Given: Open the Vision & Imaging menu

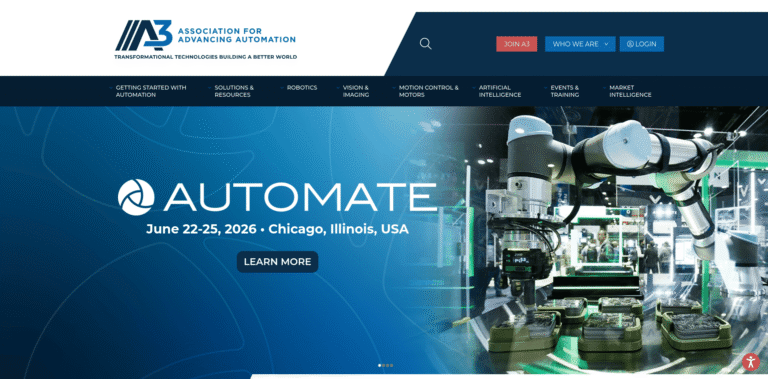Looking at the screenshot, I should pos(356,91).
